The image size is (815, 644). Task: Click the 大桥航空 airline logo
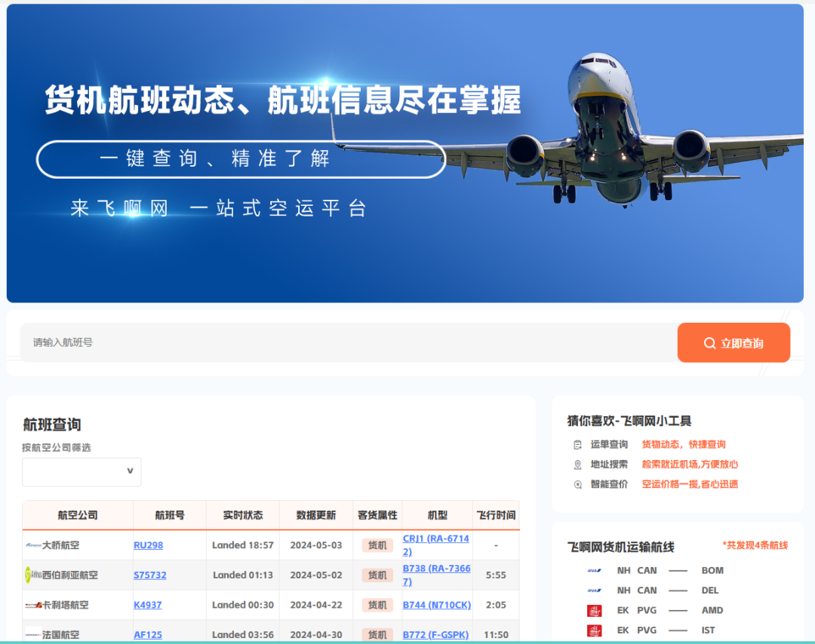click(33, 545)
